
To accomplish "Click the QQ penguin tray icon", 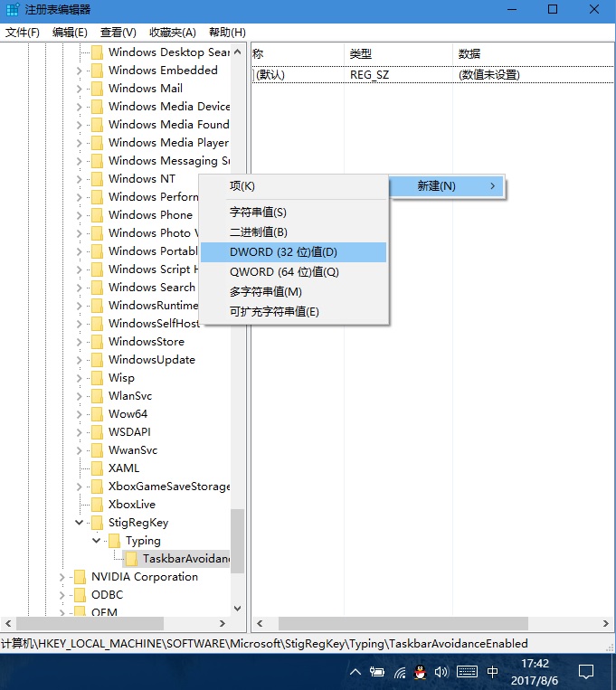I will [421, 672].
